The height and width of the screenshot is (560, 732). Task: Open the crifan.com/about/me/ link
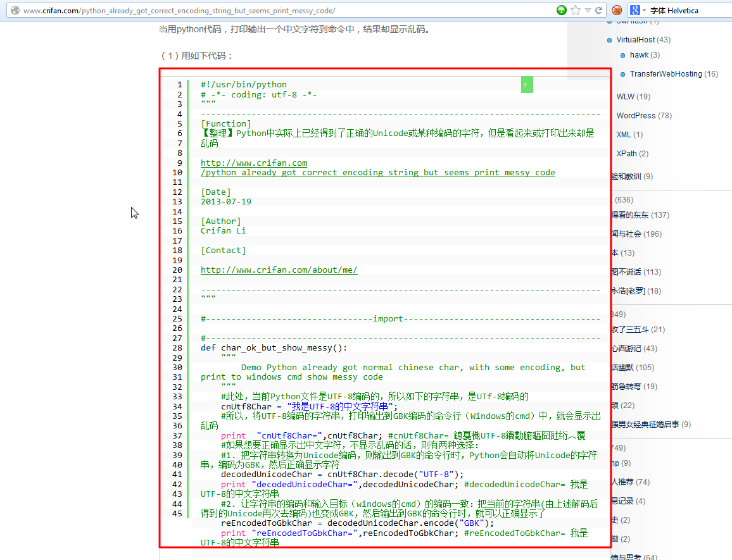click(279, 270)
